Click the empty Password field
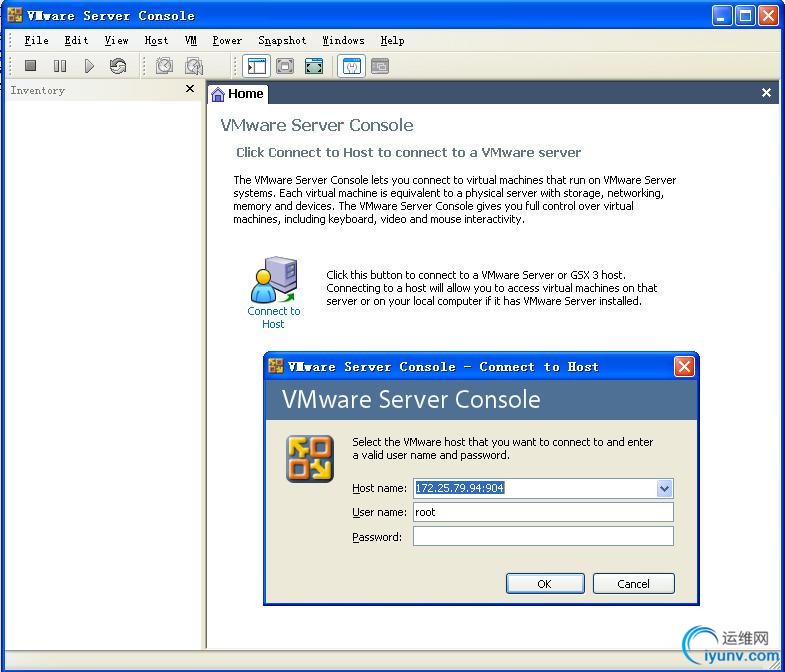This screenshot has width=785, height=672. tap(543, 536)
